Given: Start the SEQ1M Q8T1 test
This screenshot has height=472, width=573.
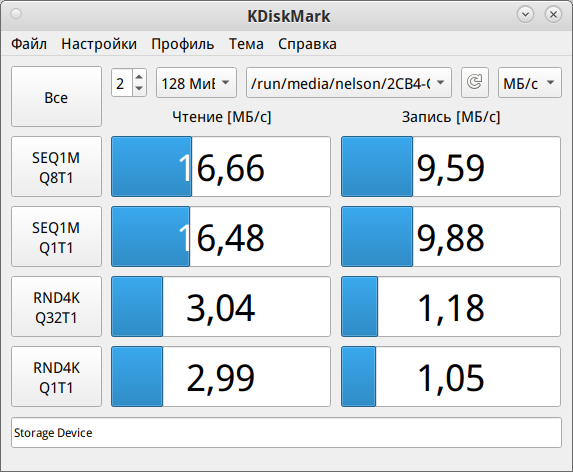Looking at the screenshot, I should pos(56,167).
